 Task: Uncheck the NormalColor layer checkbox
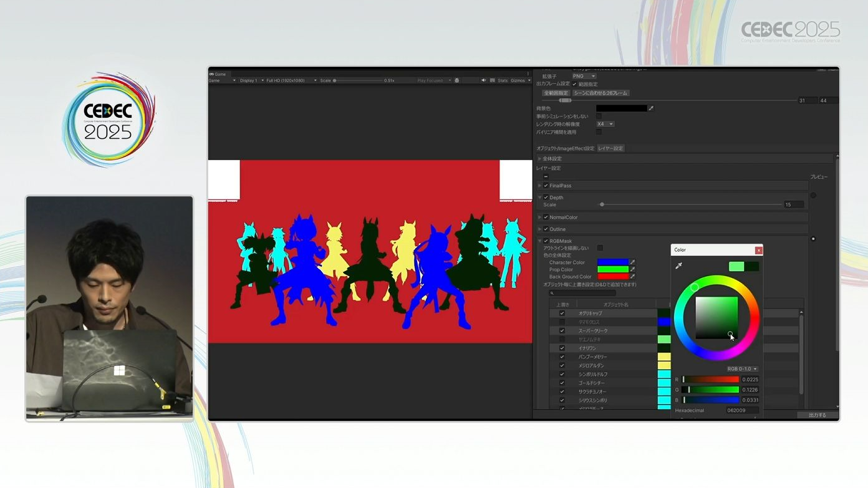click(546, 218)
